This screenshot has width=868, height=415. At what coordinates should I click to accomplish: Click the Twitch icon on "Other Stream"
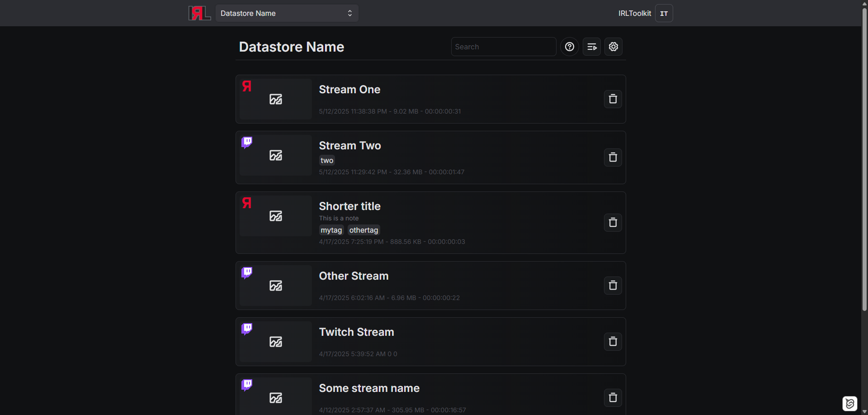point(247,272)
